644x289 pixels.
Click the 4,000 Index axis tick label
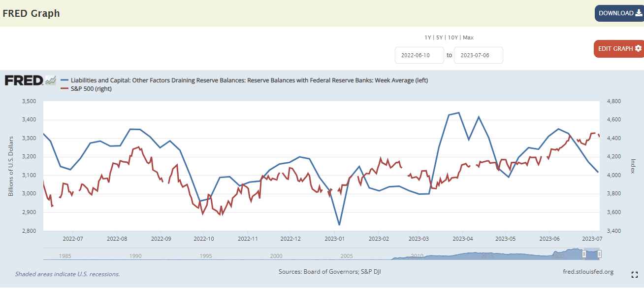coord(613,175)
